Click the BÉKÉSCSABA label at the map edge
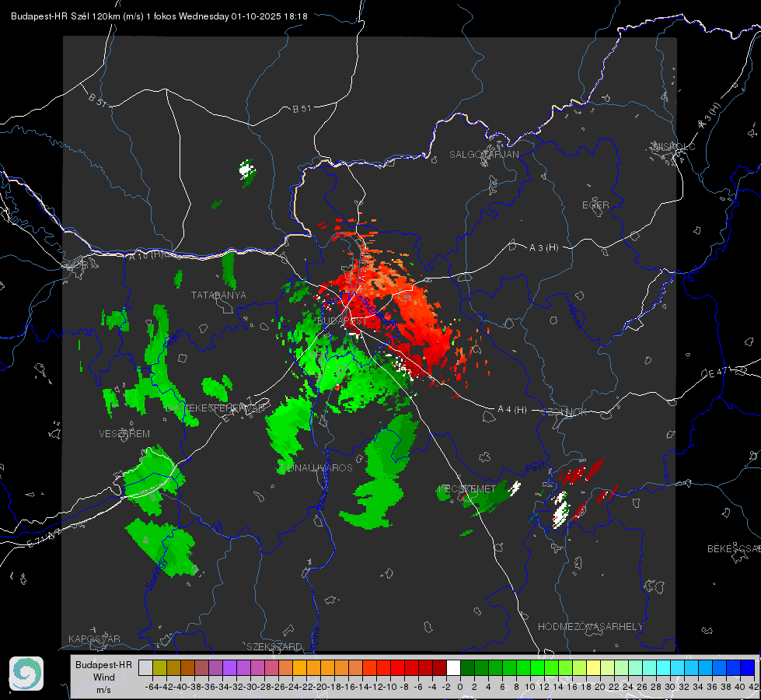 [x=734, y=549]
